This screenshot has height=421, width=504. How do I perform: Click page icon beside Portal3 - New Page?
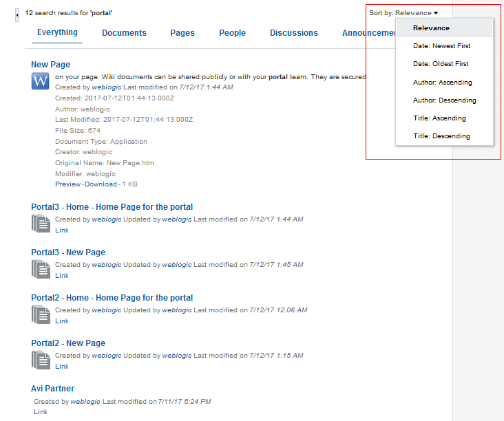point(41,269)
